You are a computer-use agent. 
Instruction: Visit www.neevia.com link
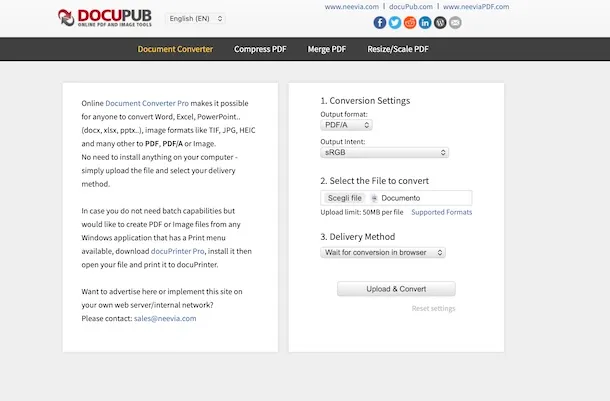click(352, 7)
